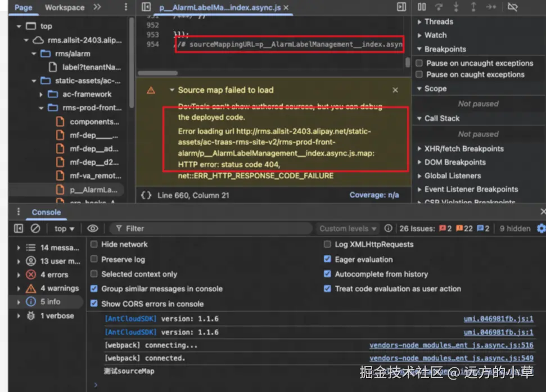Uncheck Treat code evaluation as user action
The height and width of the screenshot is (392, 546).
[327, 289]
